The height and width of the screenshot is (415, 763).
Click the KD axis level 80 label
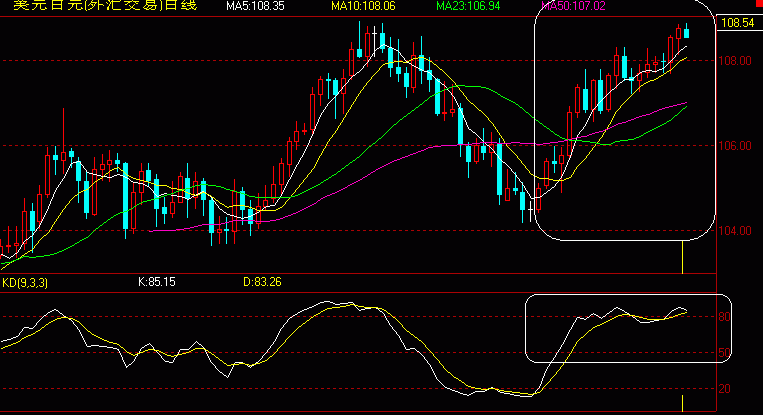pos(724,317)
